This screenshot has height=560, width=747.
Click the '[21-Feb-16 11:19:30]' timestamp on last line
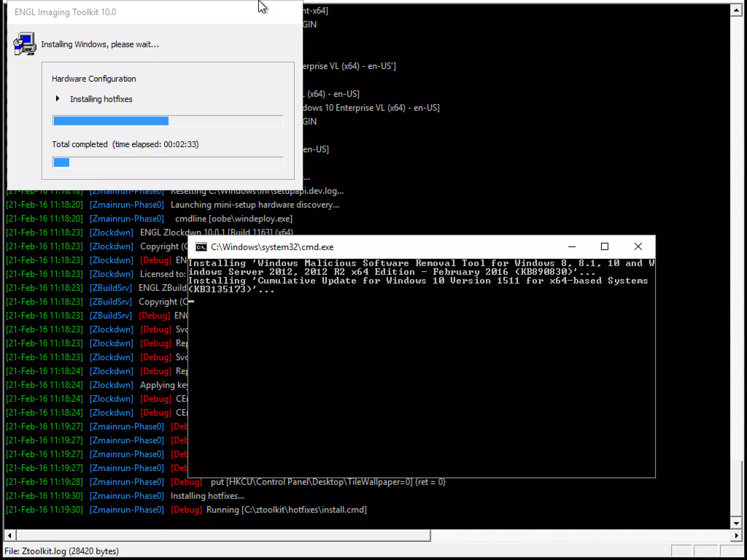44,510
